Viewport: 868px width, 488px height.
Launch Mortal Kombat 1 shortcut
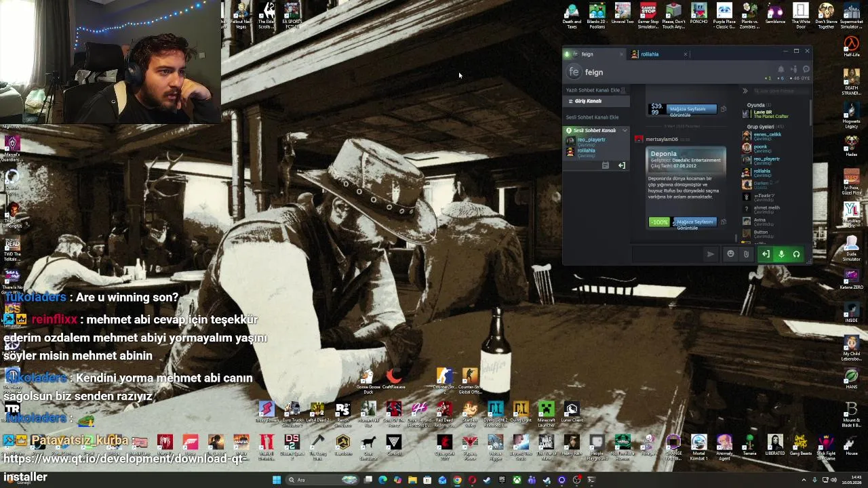click(698, 447)
